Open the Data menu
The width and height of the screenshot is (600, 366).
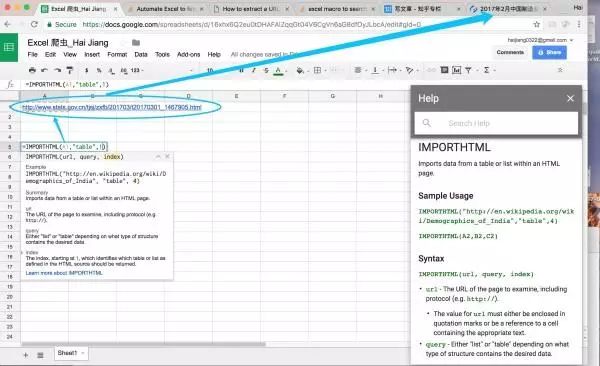click(x=141, y=55)
